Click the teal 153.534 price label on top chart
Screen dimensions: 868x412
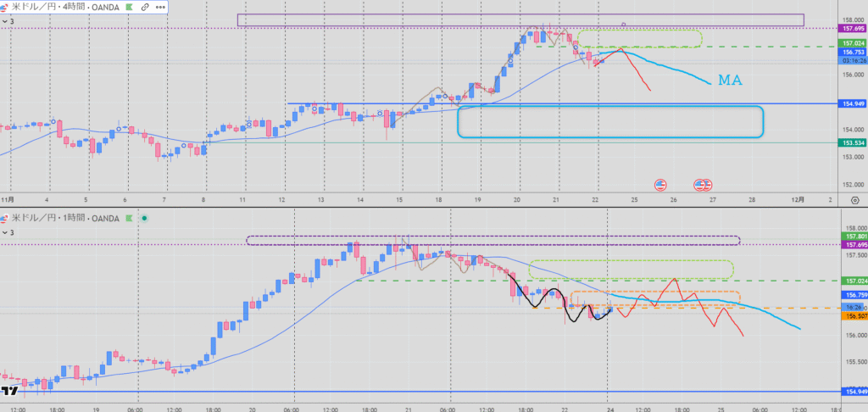[x=850, y=143]
